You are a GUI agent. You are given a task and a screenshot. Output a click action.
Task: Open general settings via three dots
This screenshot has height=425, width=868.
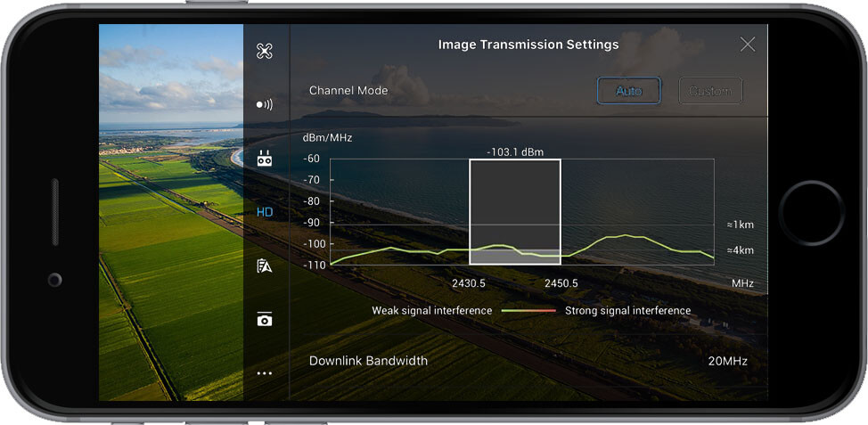(x=264, y=373)
